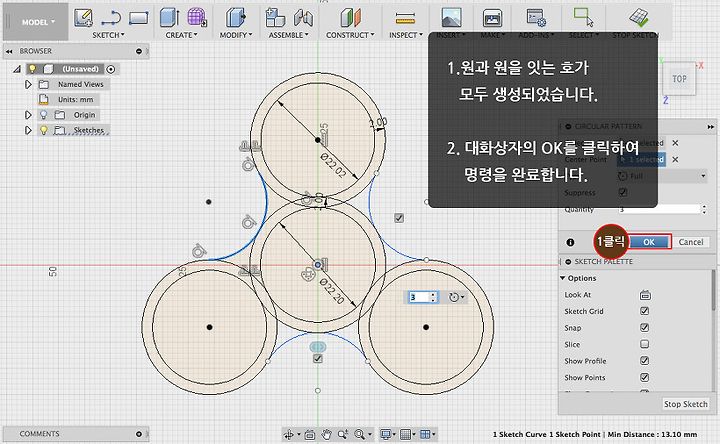This screenshot has width=720, height=444.
Task: Click the Stop Sketch palette button
Action: click(686, 404)
